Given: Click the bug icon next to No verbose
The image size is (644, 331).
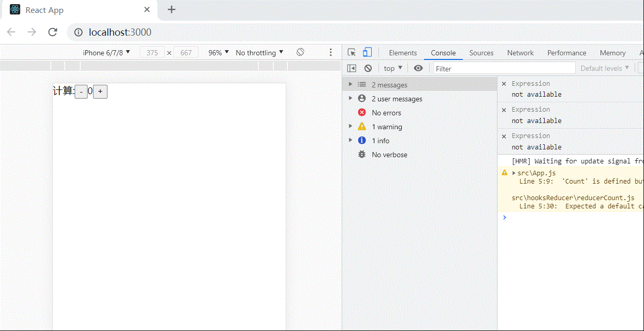Looking at the screenshot, I should click(362, 154).
